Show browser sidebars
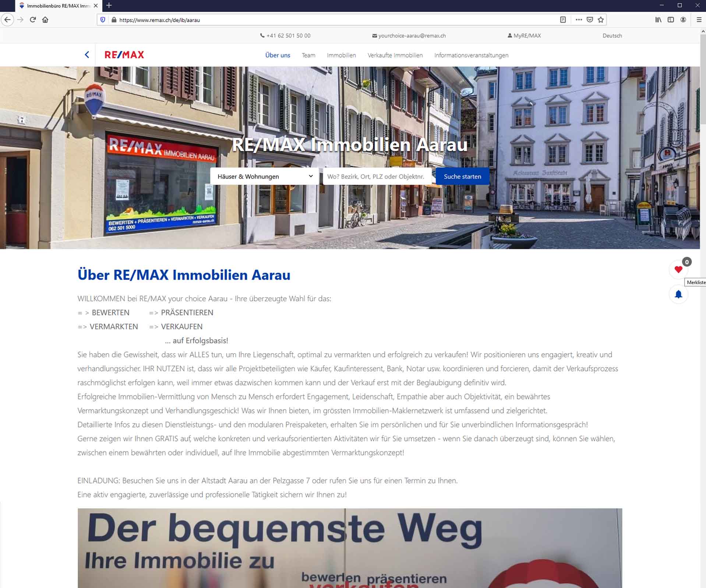This screenshot has height=588, width=706. click(671, 20)
